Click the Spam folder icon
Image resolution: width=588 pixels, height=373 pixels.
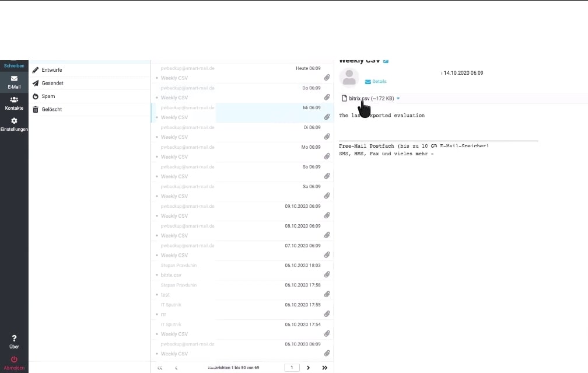(x=36, y=96)
